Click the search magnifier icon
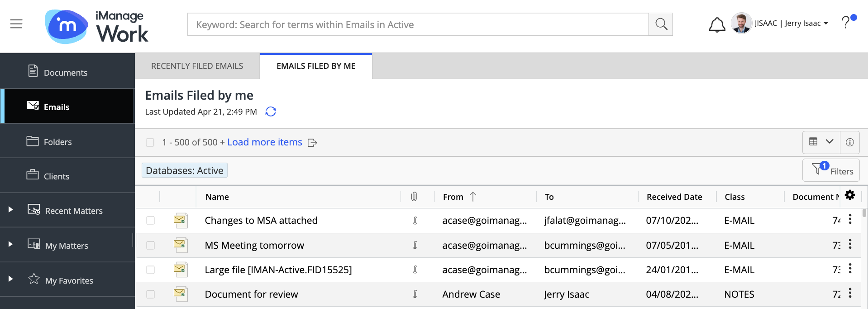This screenshot has height=309, width=868. click(x=661, y=24)
